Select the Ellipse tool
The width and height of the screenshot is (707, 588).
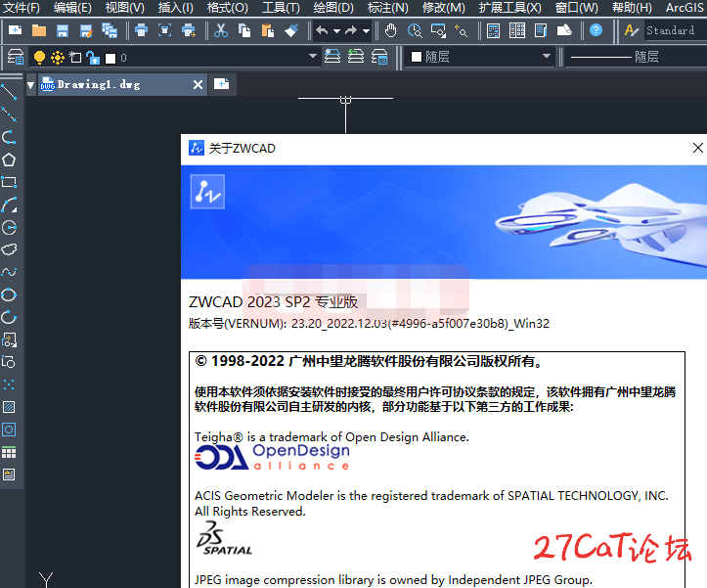point(9,294)
